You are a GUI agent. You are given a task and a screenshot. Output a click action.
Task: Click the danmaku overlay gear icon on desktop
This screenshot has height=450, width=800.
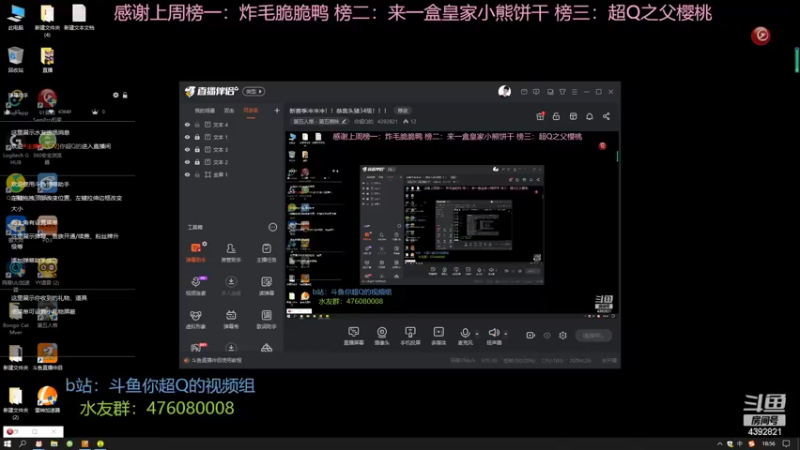(x=116, y=95)
